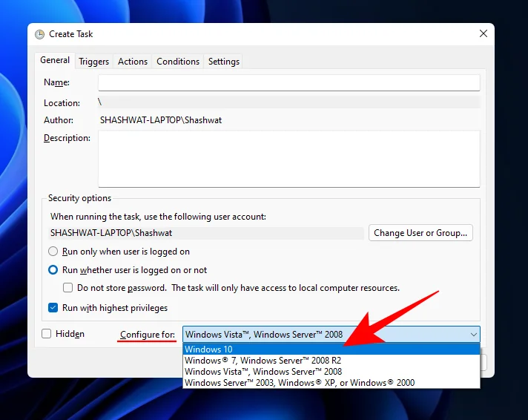The height and width of the screenshot is (420, 528).
Task: Choose Windows 10 from the list
Action: [331, 350]
